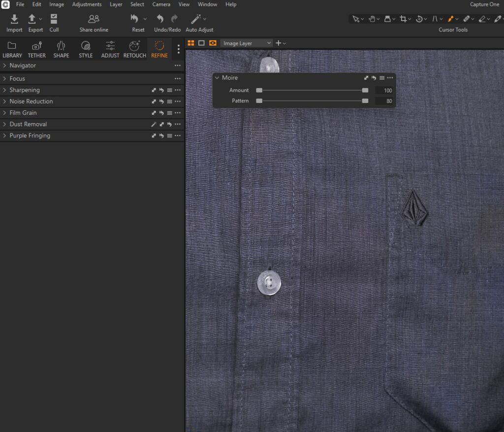The height and width of the screenshot is (432, 504).
Task: Click the Auto Adjust magic wand
Action: pos(196,19)
